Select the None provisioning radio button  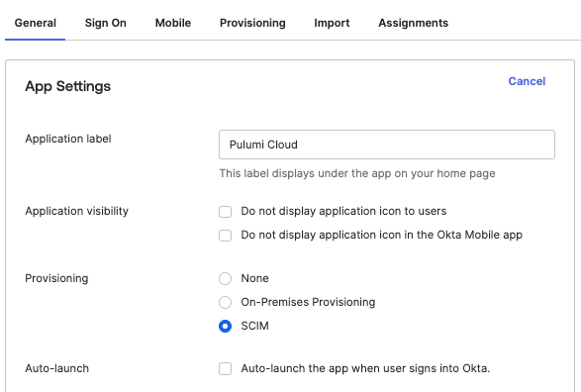(x=226, y=278)
